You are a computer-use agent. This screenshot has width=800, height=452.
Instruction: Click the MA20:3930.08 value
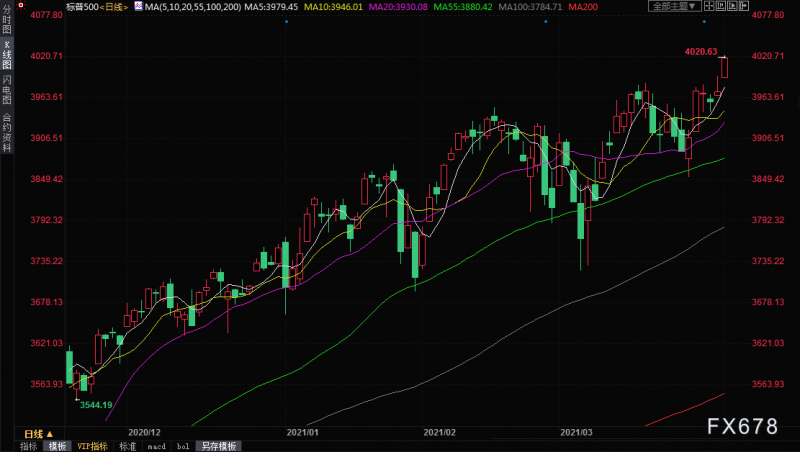[x=398, y=7]
